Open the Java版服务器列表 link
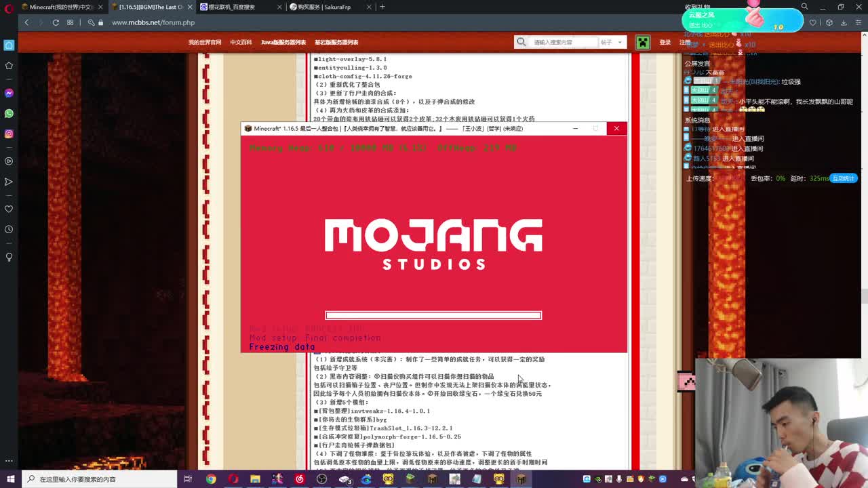 283,42
